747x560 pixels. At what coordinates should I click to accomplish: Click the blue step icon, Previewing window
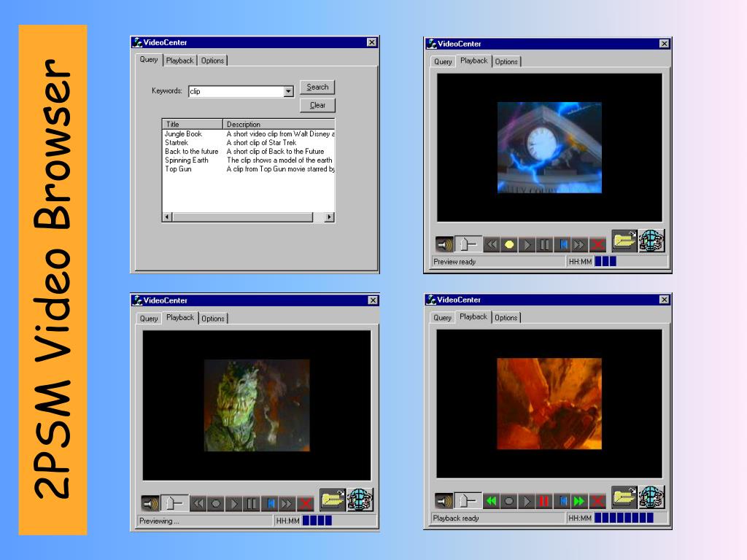coord(270,503)
